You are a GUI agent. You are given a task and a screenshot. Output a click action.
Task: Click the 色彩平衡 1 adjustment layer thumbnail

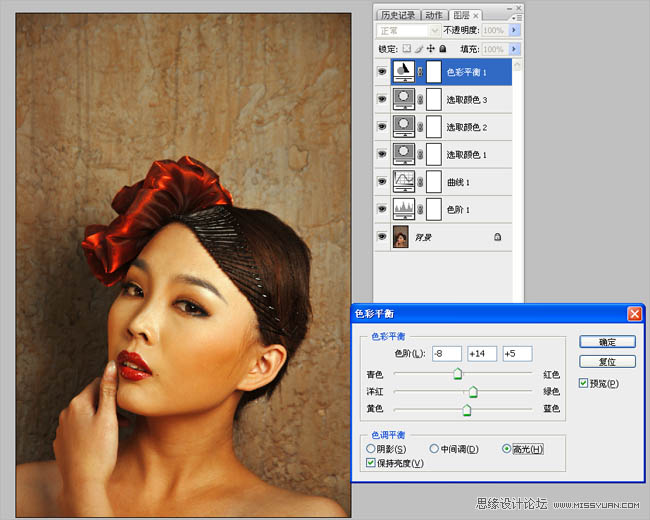click(x=405, y=72)
